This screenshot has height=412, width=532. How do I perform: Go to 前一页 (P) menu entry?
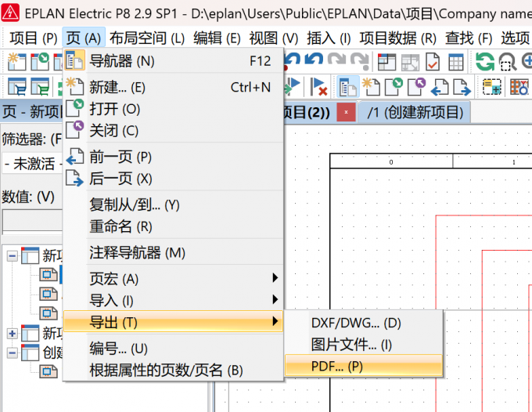pyautogui.click(x=174, y=157)
